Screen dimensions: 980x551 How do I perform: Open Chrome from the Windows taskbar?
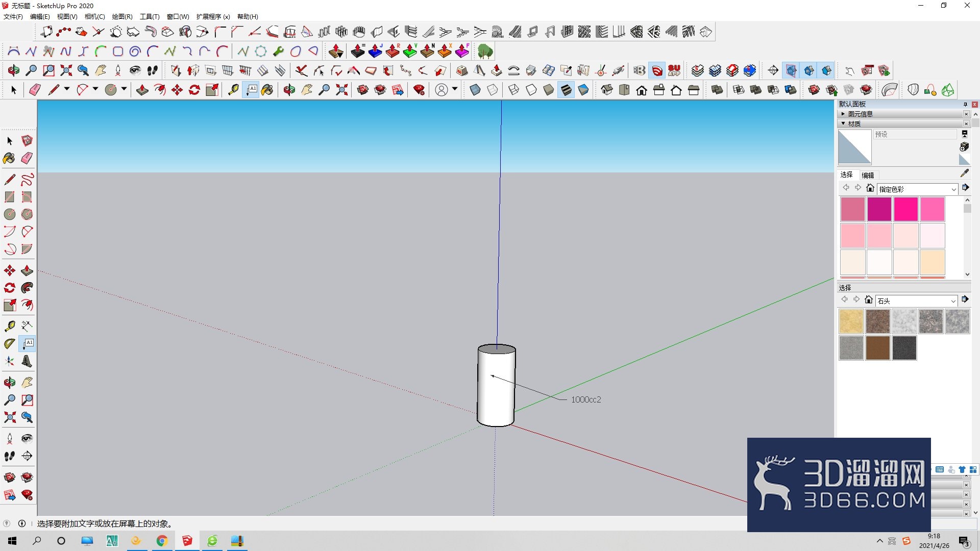coord(162,541)
